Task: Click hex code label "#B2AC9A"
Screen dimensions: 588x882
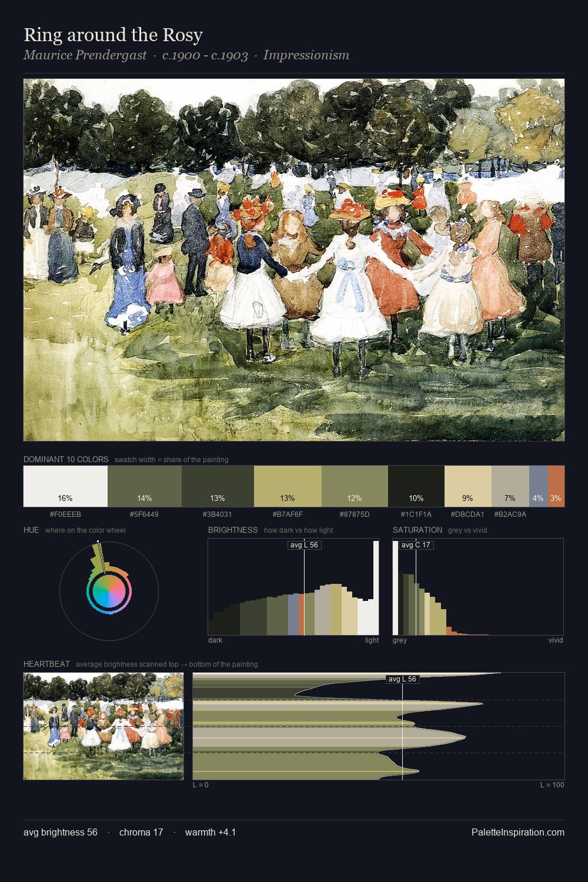Action: coord(510,514)
